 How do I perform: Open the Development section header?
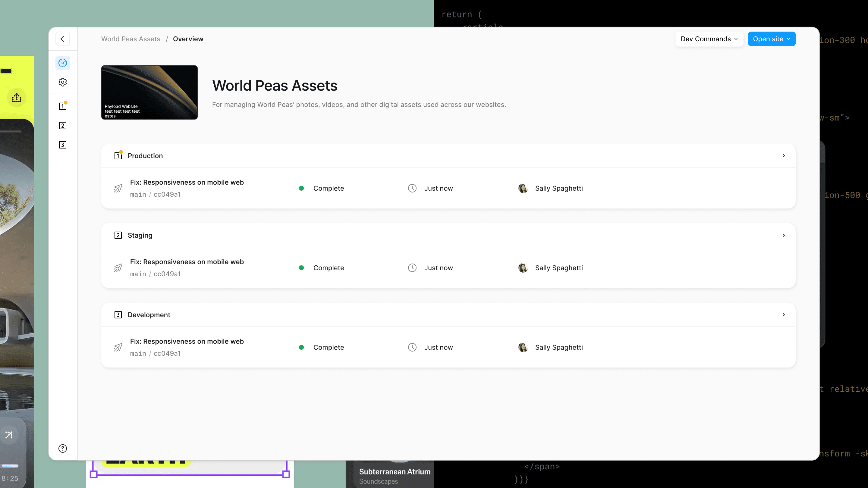click(448, 314)
